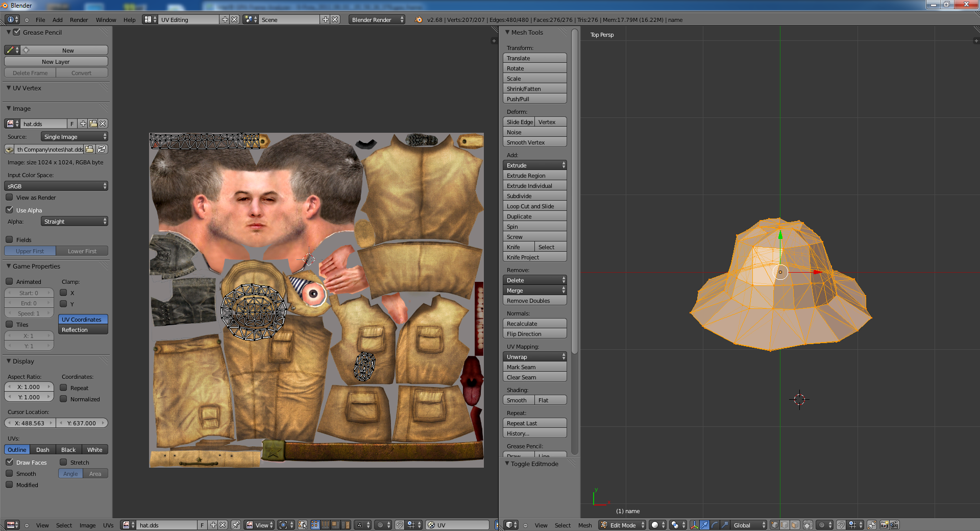Screen dimensions: 980x531
Task: Select mesh edge select mode in 3D view
Action: coord(785,525)
